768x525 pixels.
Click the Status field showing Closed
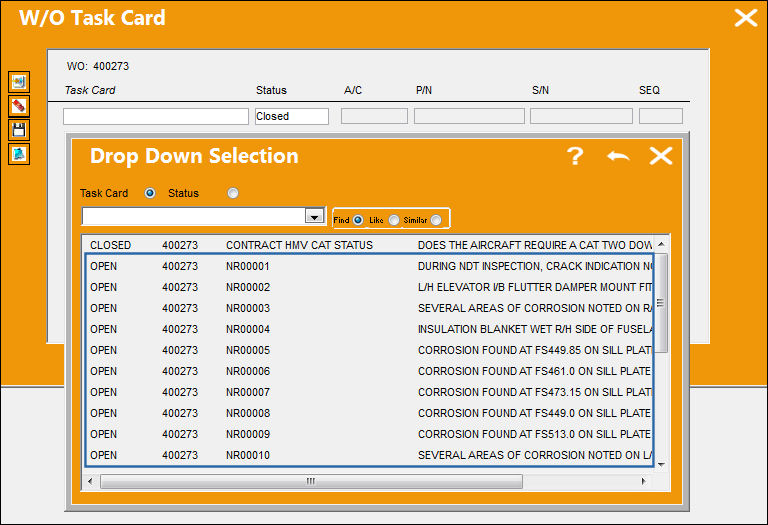292,117
